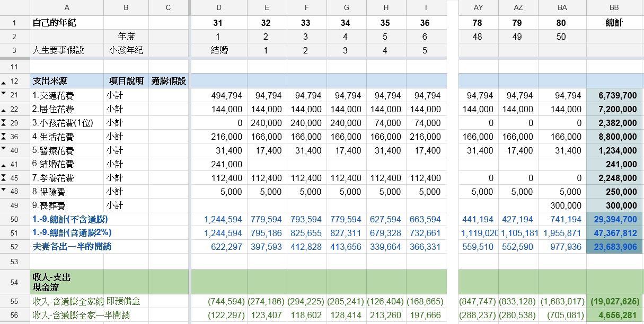
Task: Reveal hidden rows via row 40 arrow
Action: pos(4,149)
